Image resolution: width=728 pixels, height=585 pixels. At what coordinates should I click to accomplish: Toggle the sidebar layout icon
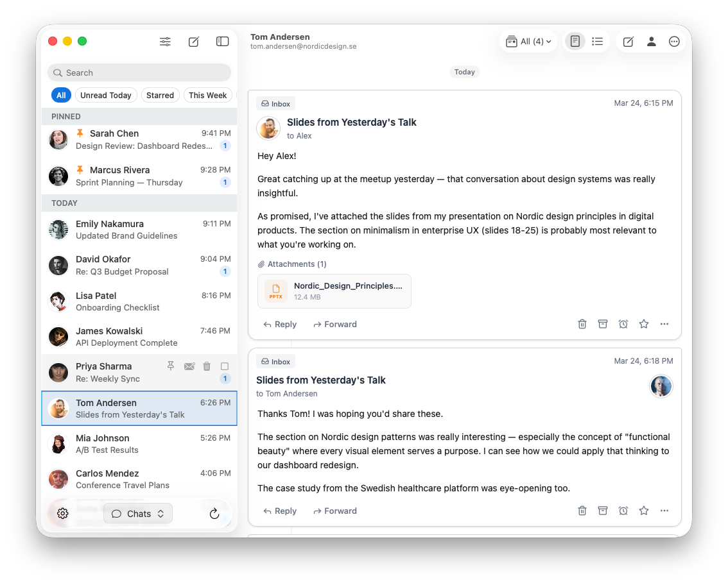tap(221, 41)
